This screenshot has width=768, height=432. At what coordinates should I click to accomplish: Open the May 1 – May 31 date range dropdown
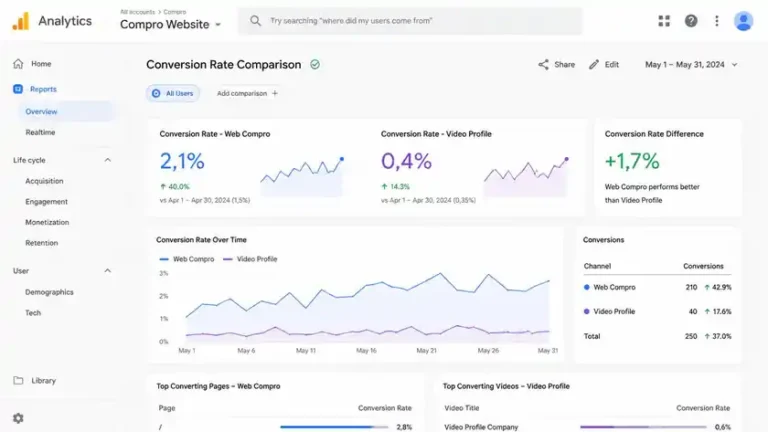click(x=691, y=65)
